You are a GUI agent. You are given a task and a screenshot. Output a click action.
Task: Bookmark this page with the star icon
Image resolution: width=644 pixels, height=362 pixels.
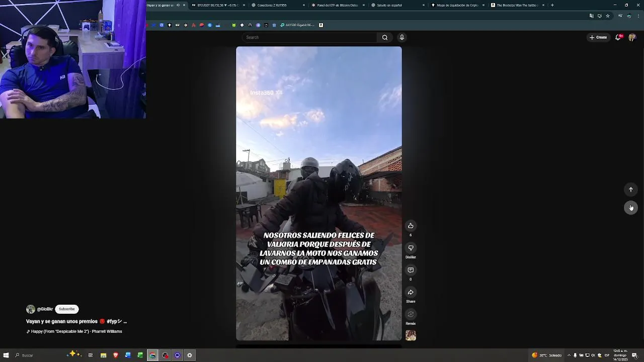(608, 16)
